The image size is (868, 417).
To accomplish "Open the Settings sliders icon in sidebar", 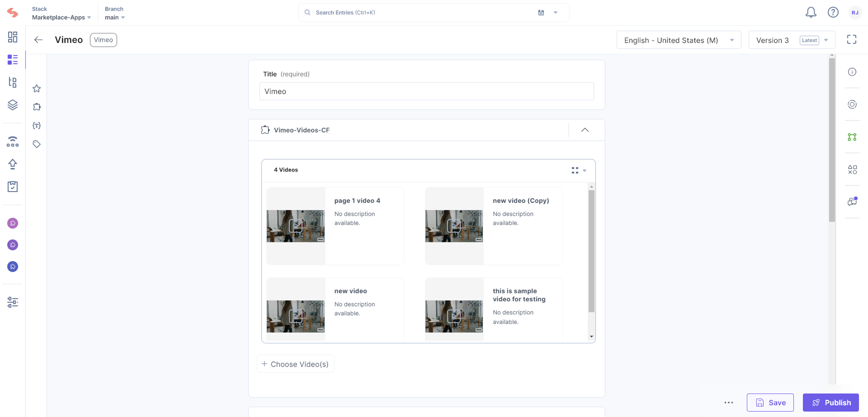I will click(13, 302).
